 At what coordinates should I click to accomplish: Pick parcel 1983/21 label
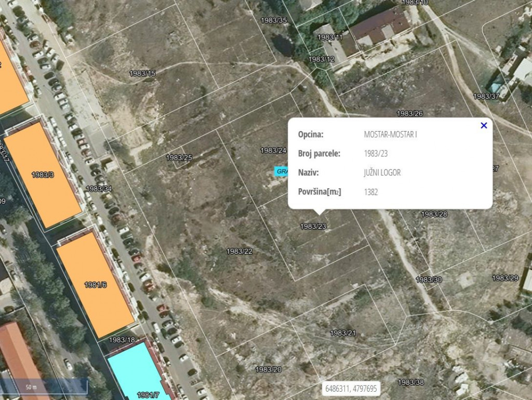[343, 333]
